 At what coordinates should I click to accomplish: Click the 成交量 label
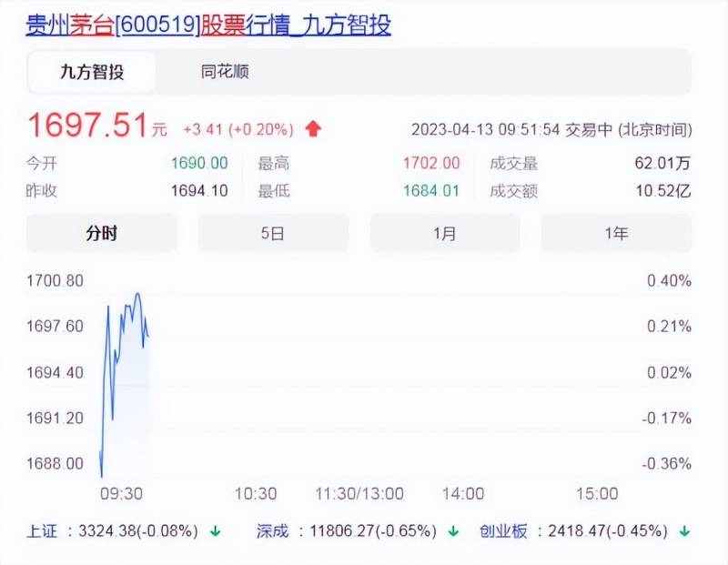(513, 164)
